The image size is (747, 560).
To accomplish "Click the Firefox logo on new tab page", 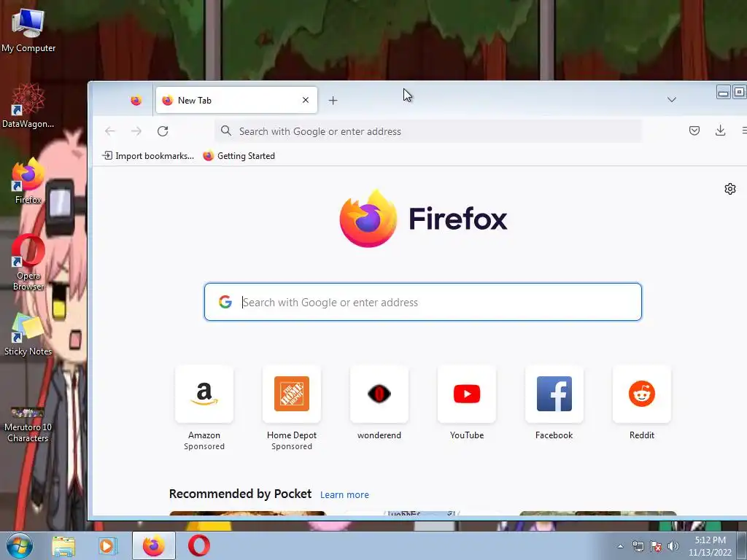I will pos(423,219).
